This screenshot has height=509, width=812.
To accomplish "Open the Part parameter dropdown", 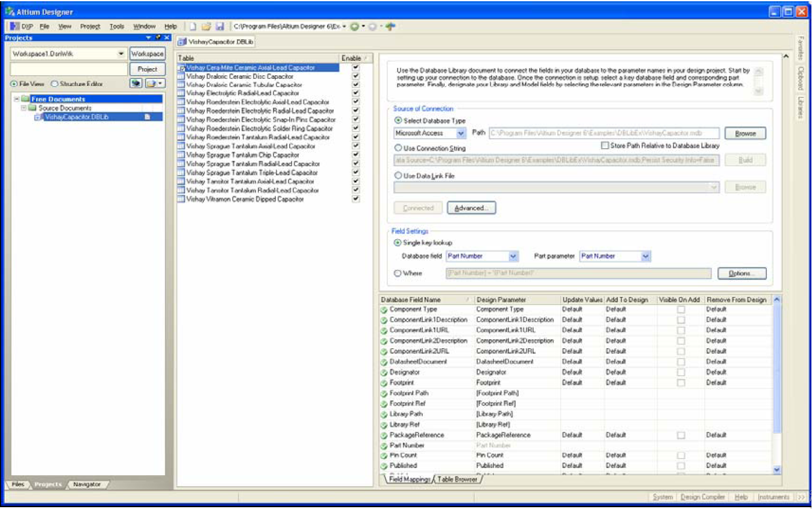I will pyautogui.click(x=646, y=256).
